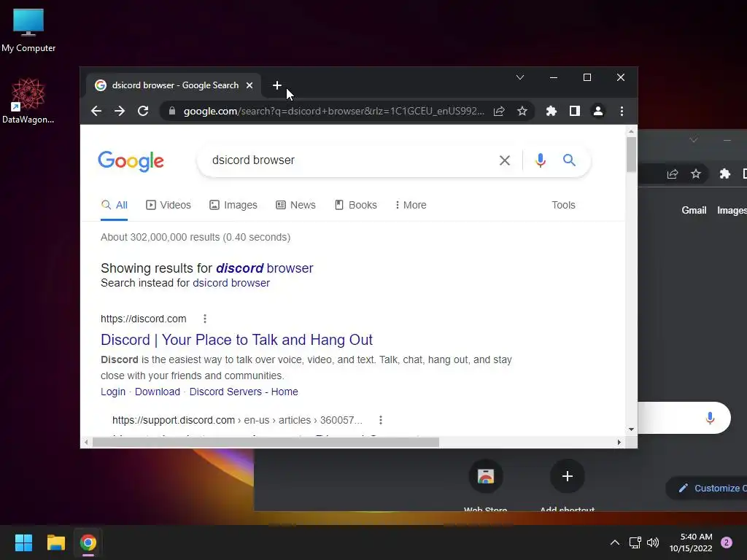747x560 pixels.
Task: Open the search Tools options
Action: coord(563,205)
